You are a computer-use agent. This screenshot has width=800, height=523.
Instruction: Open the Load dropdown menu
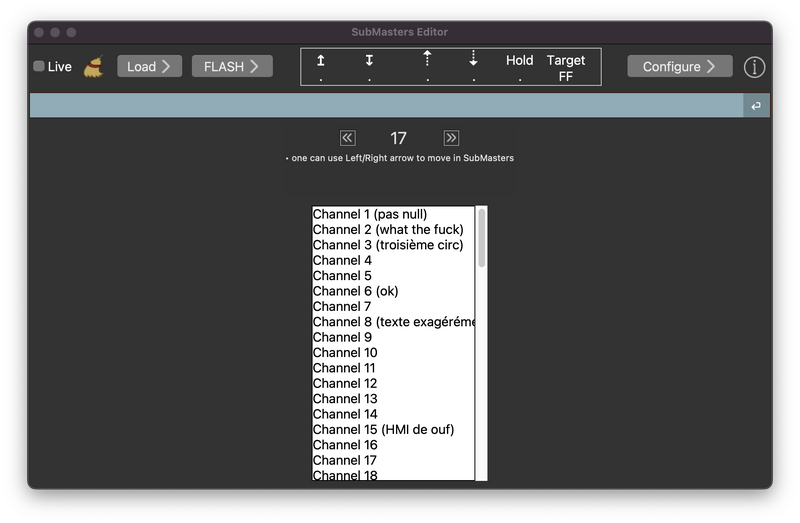click(x=149, y=66)
